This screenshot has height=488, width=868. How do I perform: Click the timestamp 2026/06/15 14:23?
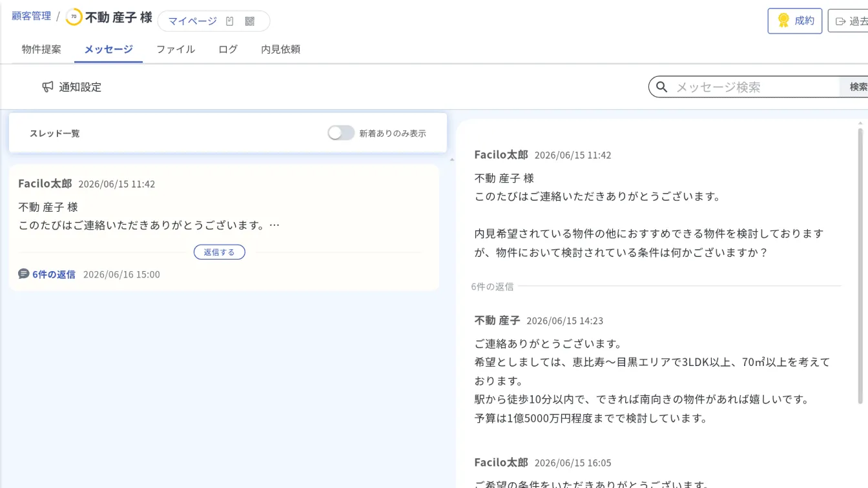565,321
